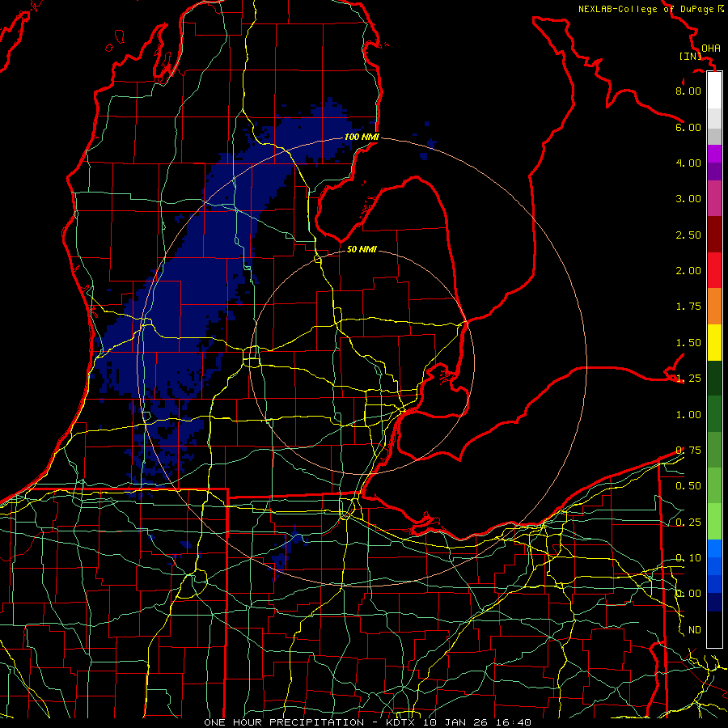Pick the darkest green legend swatch
The height and width of the screenshot is (728, 728).
pos(714,378)
